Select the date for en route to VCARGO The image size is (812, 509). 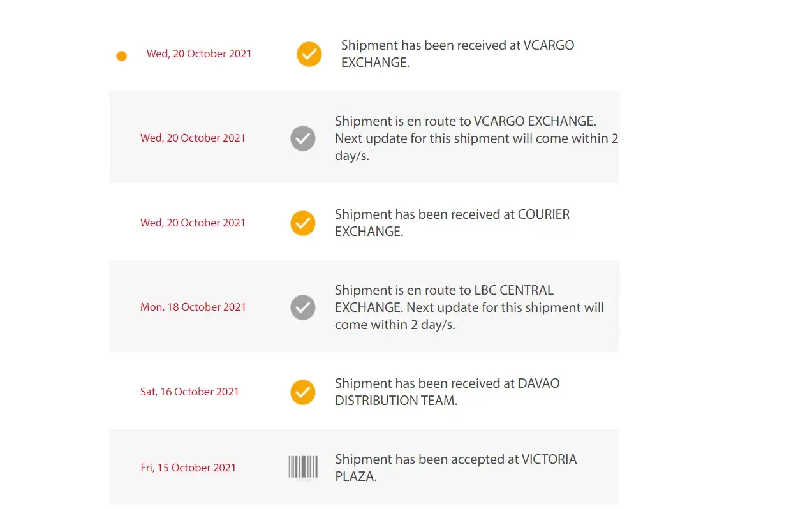(193, 138)
